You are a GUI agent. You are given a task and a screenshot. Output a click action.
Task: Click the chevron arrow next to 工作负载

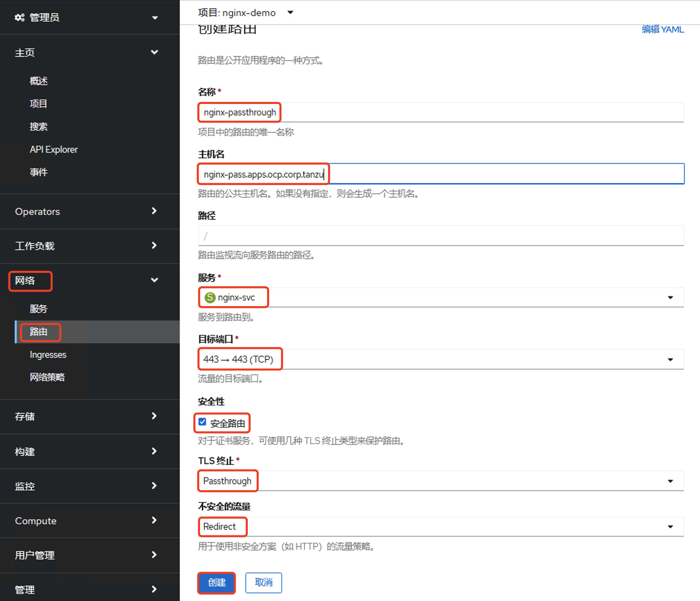[154, 246]
